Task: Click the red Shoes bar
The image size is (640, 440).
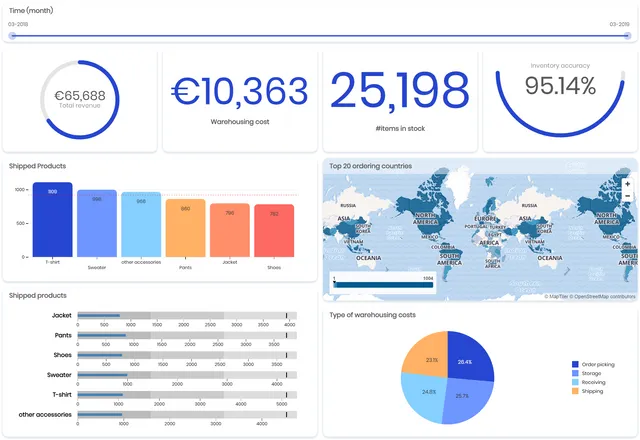Action: tap(274, 231)
